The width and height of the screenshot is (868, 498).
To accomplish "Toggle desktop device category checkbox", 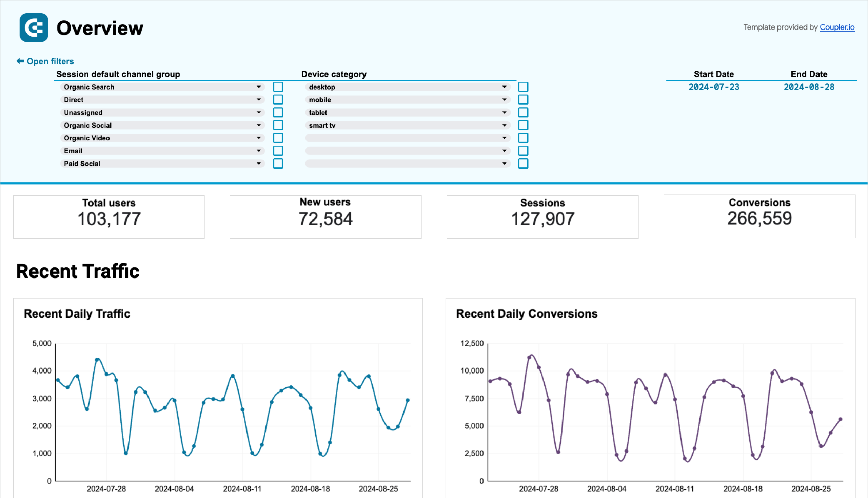I will 524,87.
